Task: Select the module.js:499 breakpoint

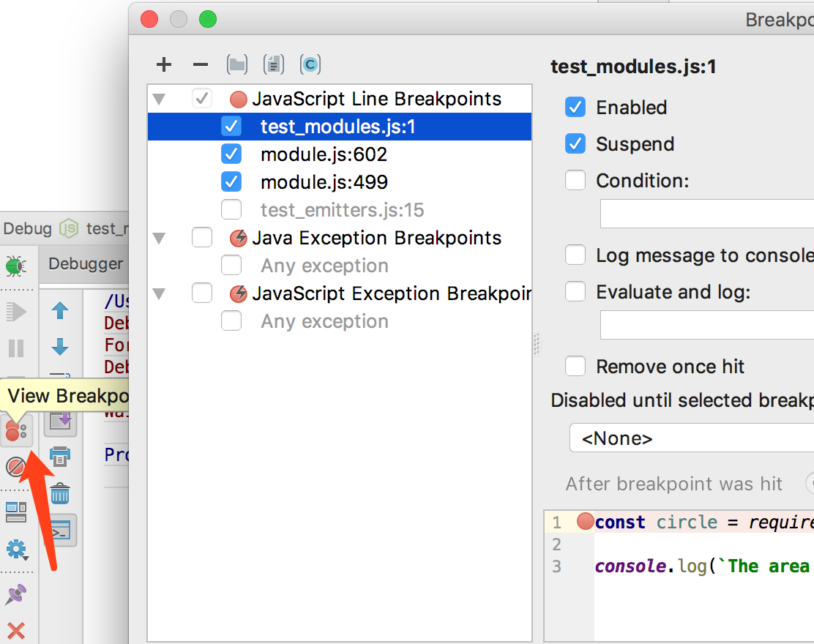Action: (x=323, y=181)
